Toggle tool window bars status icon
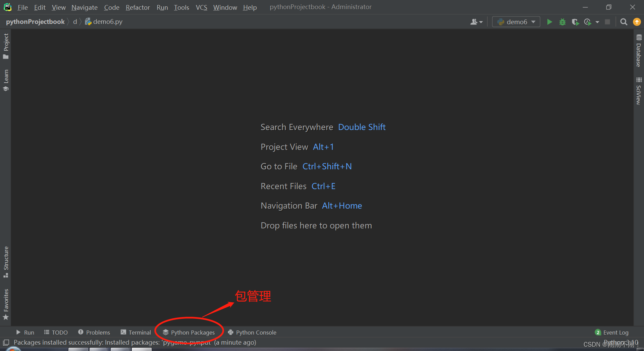The height and width of the screenshot is (351, 644). coord(6,343)
